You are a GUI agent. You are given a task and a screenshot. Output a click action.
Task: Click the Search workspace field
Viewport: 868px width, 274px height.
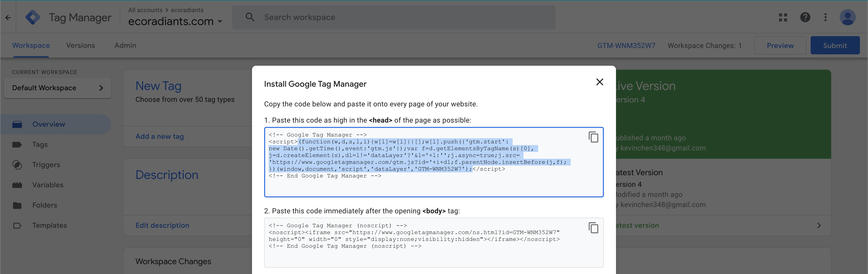394,17
